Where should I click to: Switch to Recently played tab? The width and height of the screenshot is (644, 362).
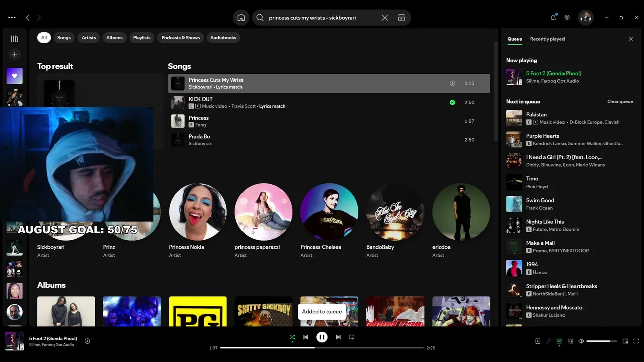pyautogui.click(x=547, y=39)
